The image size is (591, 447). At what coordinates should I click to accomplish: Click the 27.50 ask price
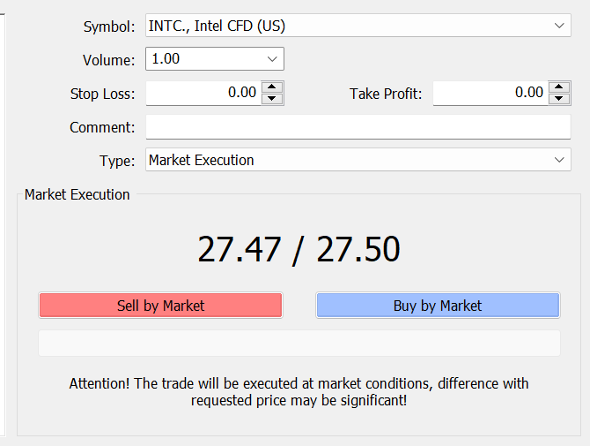pyautogui.click(x=358, y=249)
